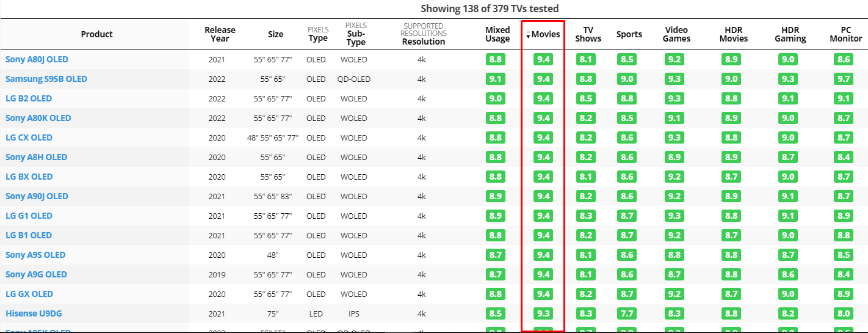868x333 pixels.
Task: Open the LG GX OLED link
Action: tap(29, 294)
